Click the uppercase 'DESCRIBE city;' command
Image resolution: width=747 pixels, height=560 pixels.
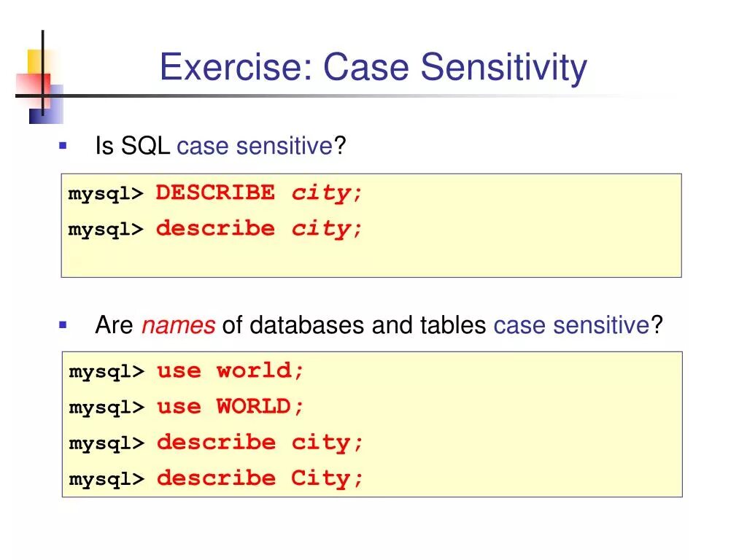coord(259,193)
